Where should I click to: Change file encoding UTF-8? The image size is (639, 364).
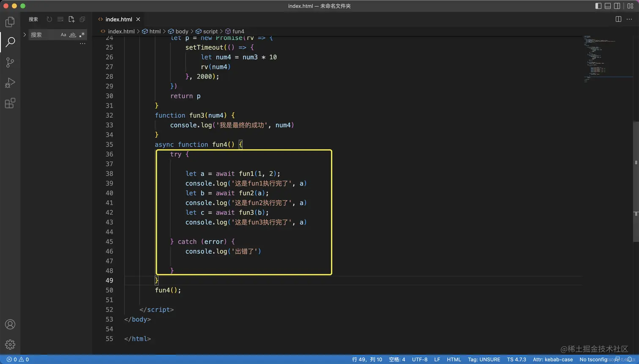coord(420,359)
